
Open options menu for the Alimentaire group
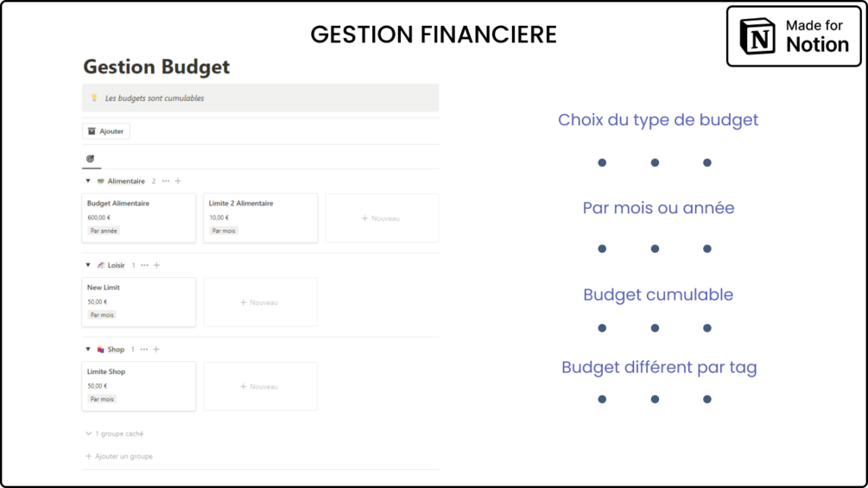166,181
